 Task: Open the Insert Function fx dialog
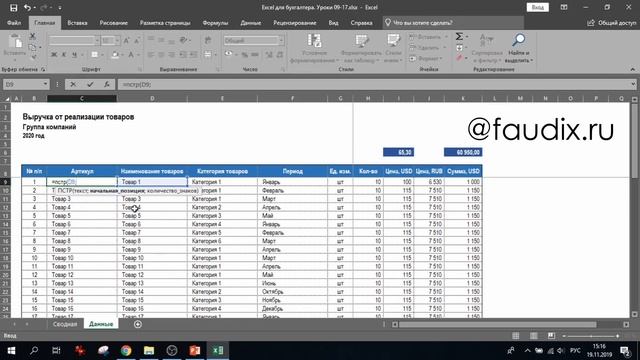click(107, 84)
